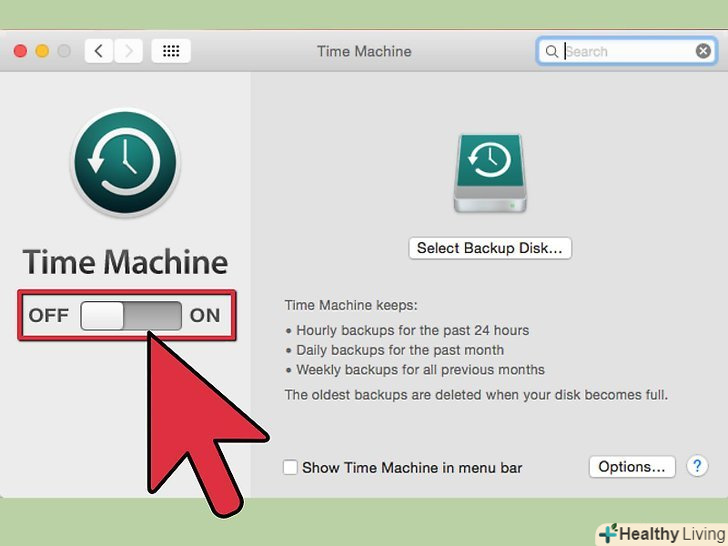
Task: Open the Options dialog
Action: [x=632, y=467]
